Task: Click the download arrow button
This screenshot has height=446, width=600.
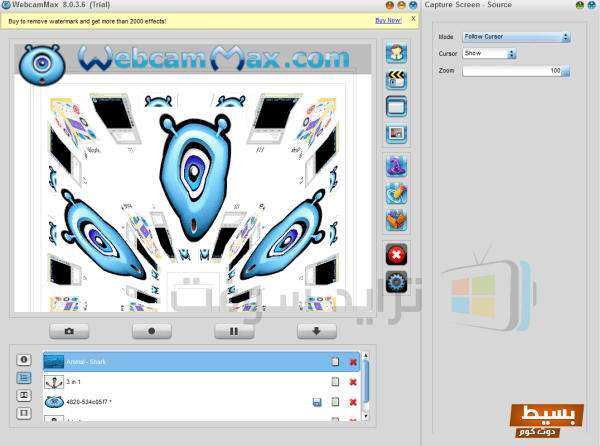Action: [315, 330]
